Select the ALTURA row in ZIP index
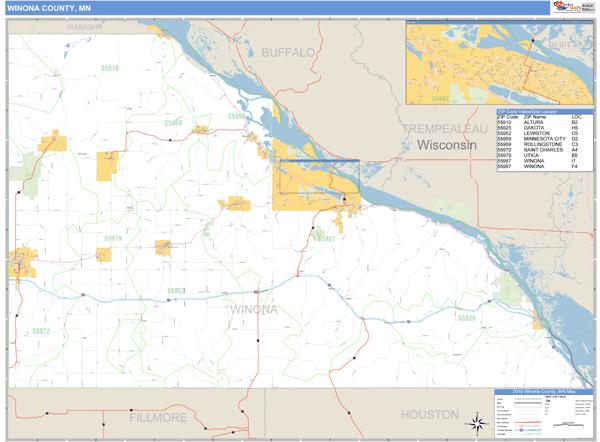This screenshot has height=442, width=600. [x=538, y=123]
